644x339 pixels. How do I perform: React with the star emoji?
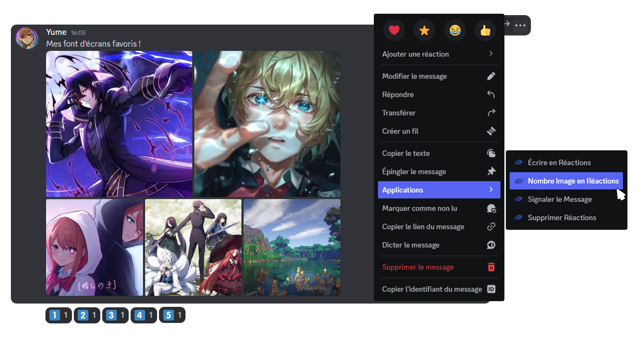pyautogui.click(x=424, y=31)
